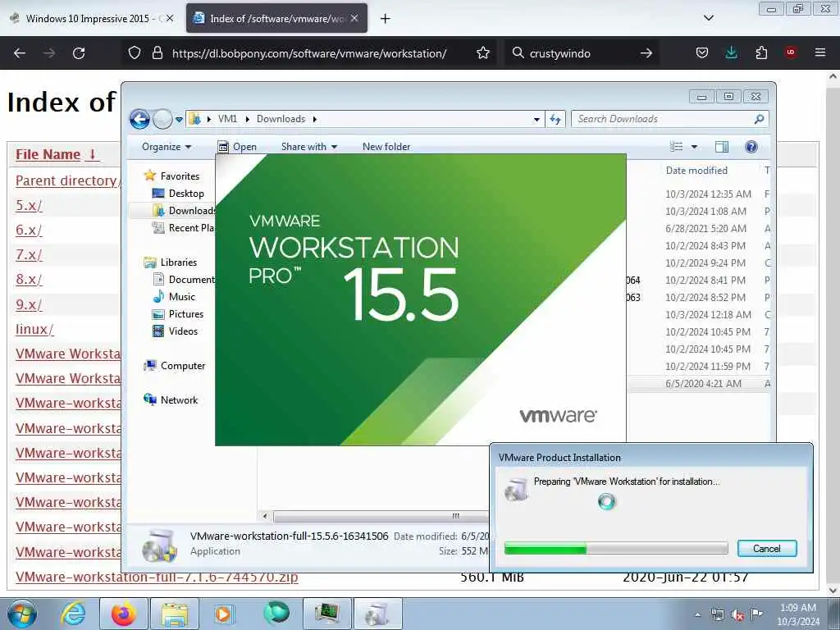The width and height of the screenshot is (840, 630).
Task: Open the list all tabs dropdown chevron
Action: [709, 18]
